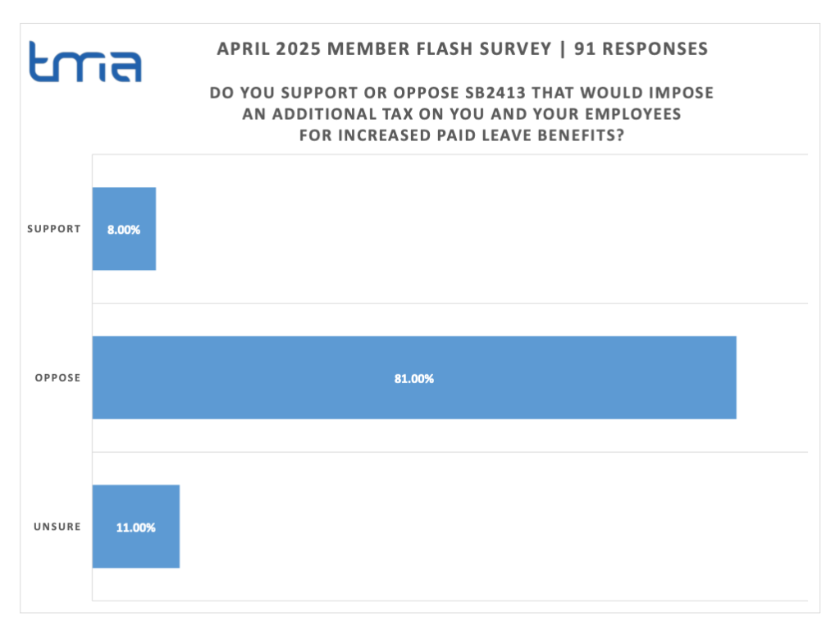Click the 11.00% data label
Viewport: 840px width, 635px height.
pos(136,528)
